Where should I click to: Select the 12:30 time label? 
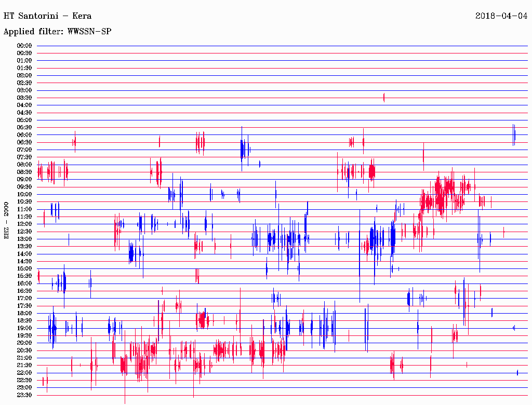pos(24,232)
